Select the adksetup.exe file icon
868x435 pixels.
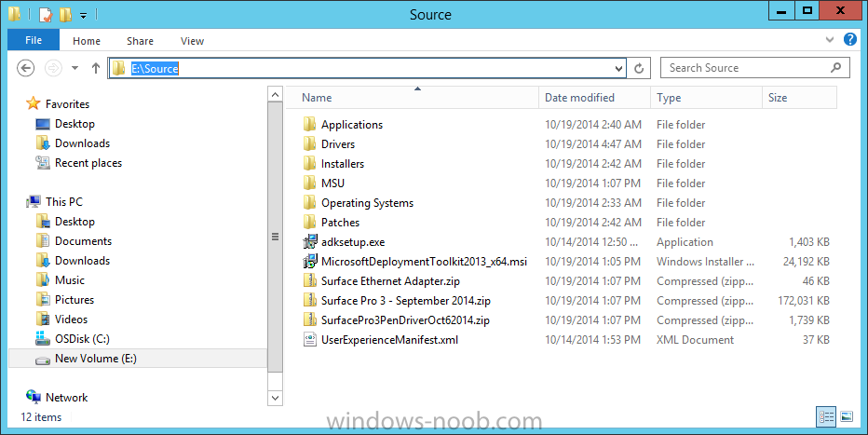pos(309,242)
